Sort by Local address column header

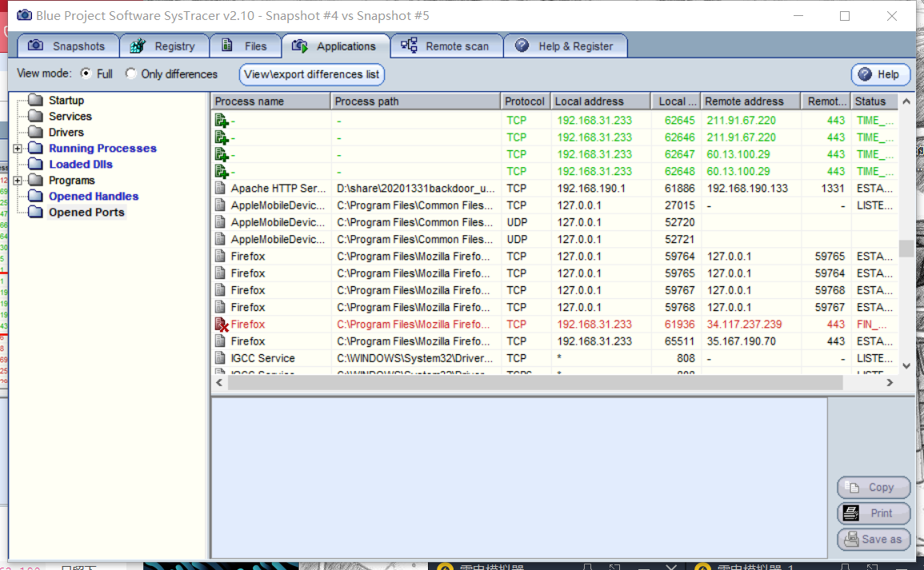(601, 102)
